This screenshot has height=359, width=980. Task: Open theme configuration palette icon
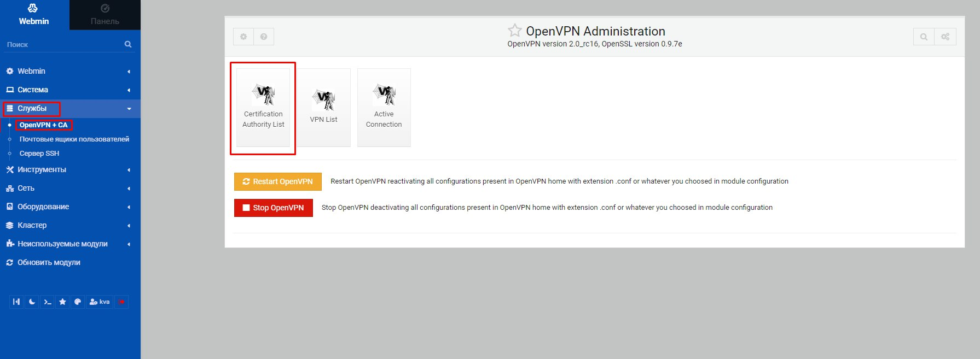(x=78, y=302)
